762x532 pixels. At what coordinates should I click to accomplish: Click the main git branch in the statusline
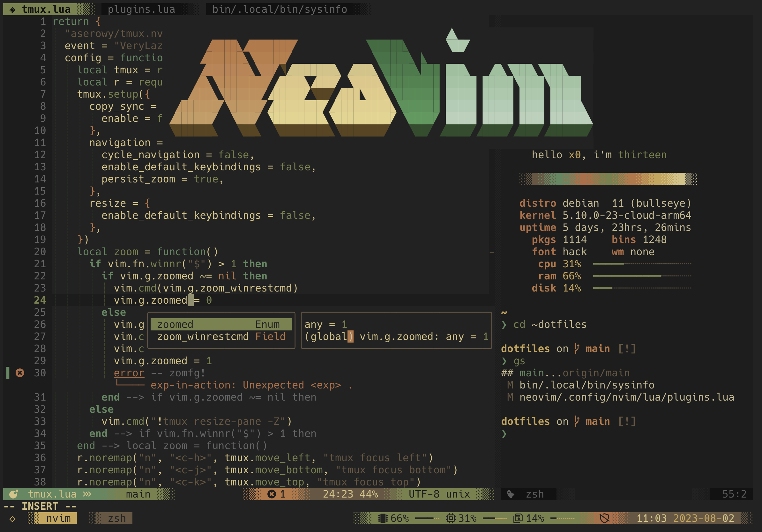pyautogui.click(x=138, y=494)
